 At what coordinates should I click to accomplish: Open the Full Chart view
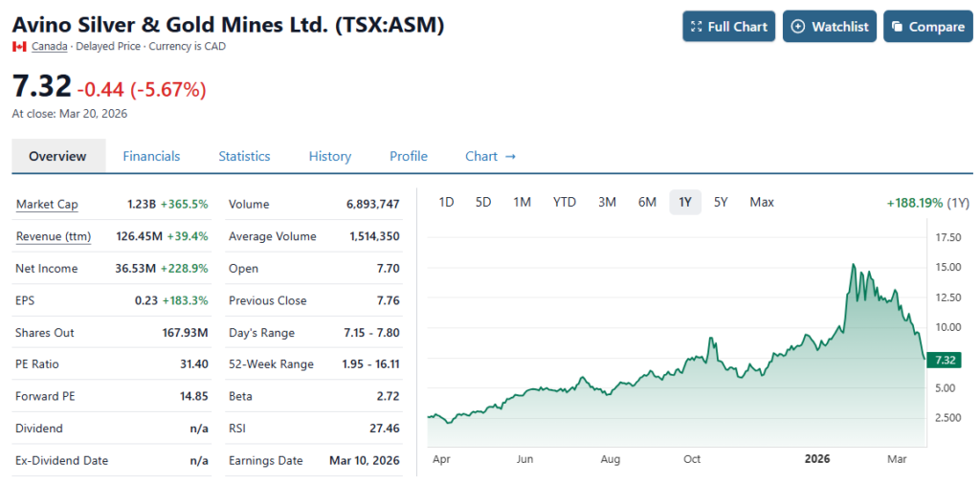click(x=728, y=27)
